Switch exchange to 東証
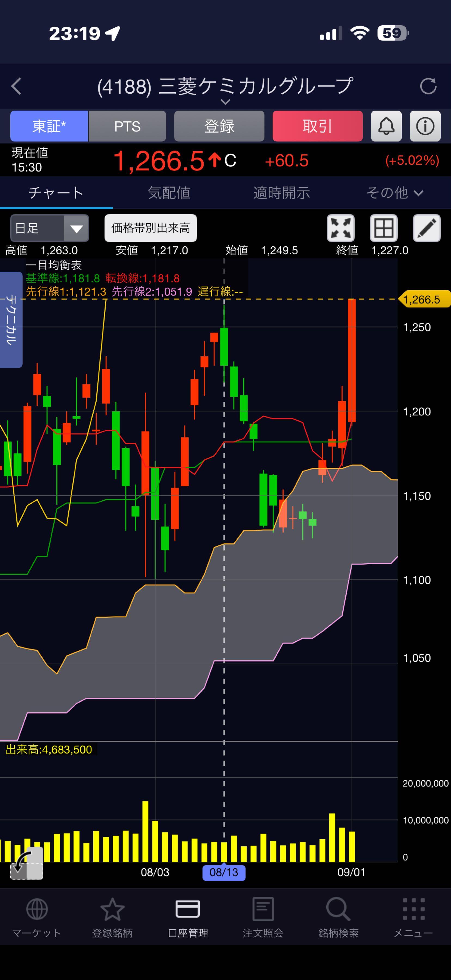This screenshot has height=980, width=451. point(49,126)
